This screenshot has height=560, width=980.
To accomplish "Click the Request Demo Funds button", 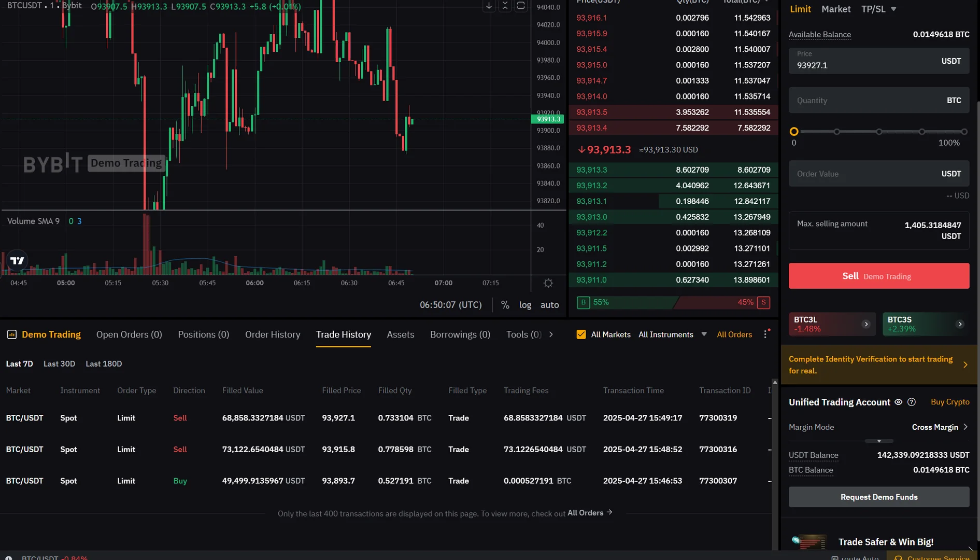I will 879,497.
